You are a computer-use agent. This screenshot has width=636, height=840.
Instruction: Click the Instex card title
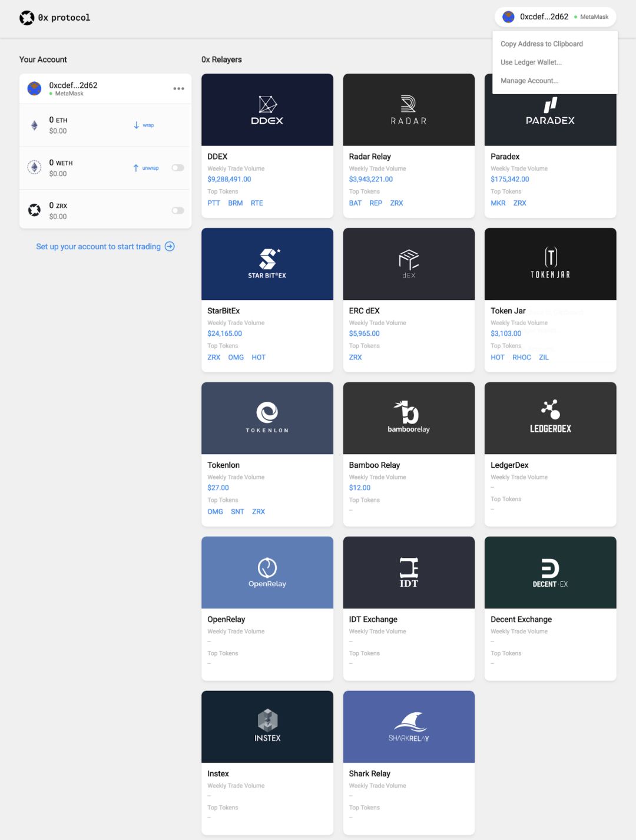pos(218,773)
